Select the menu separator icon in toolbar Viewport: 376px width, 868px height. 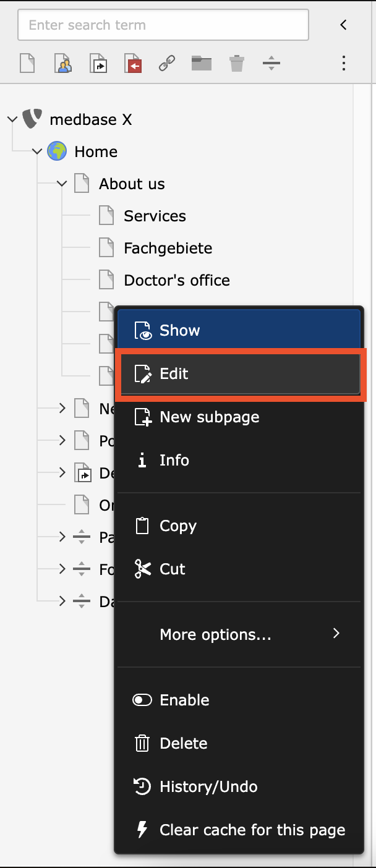pos(271,63)
